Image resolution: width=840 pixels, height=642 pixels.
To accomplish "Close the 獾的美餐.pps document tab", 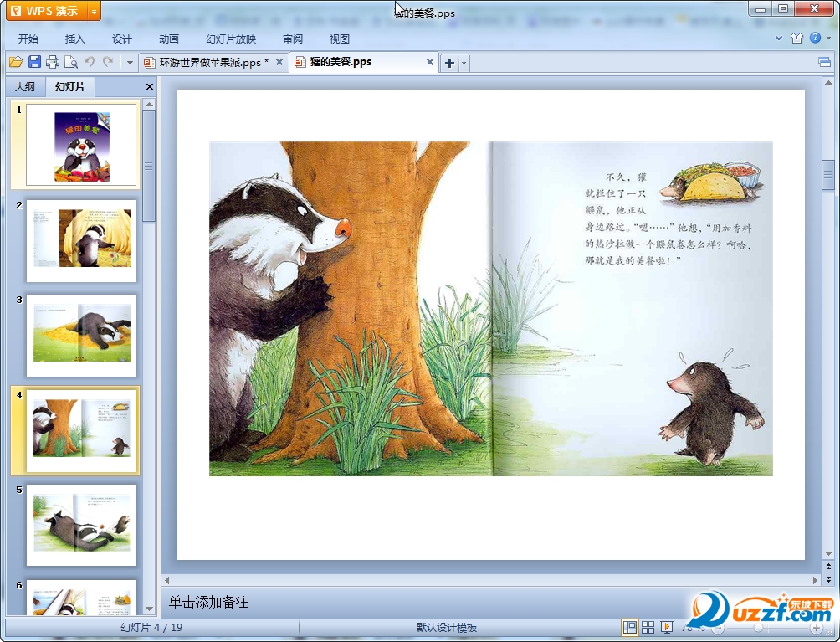I will coord(430,62).
